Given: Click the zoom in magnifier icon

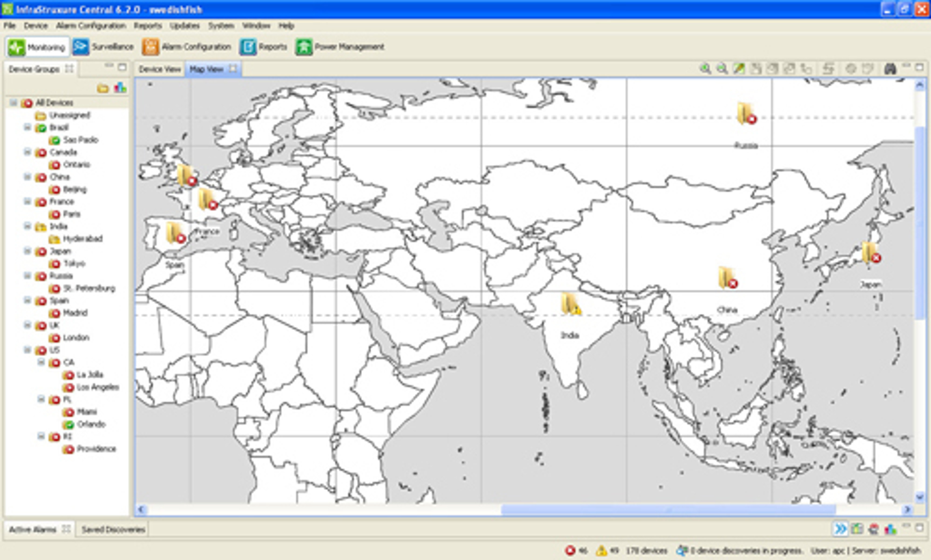Looking at the screenshot, I should pos(705,69).
